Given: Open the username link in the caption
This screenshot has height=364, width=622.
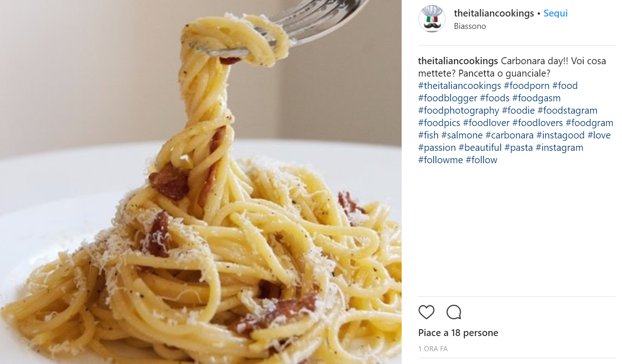Looking at the screenshot, I should [458, 61].
